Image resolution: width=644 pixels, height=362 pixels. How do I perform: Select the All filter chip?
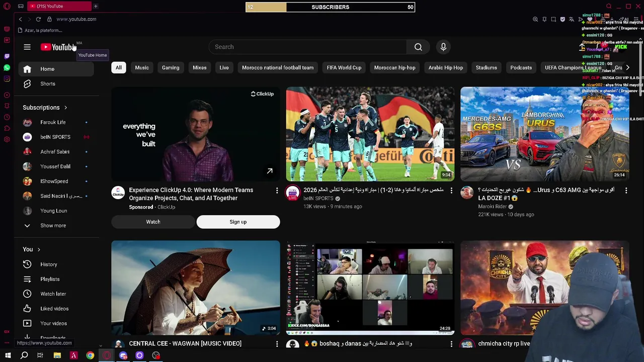118,67
